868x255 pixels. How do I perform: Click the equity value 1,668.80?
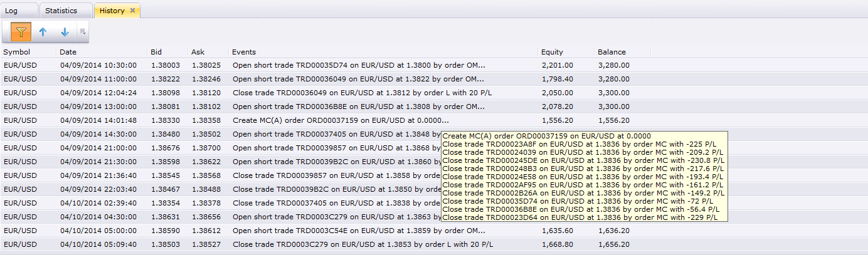click(x=557, y=244)
